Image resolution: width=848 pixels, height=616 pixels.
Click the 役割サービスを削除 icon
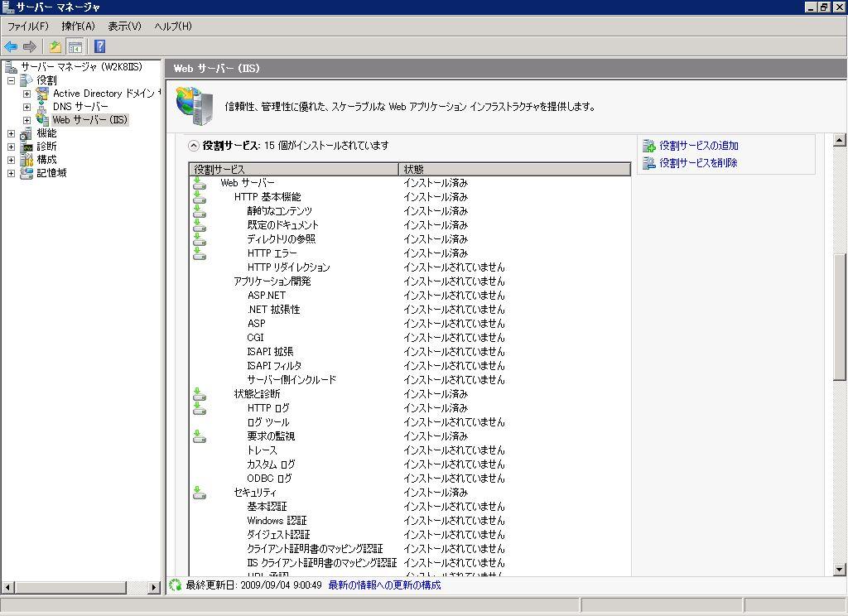coord(649,162)
